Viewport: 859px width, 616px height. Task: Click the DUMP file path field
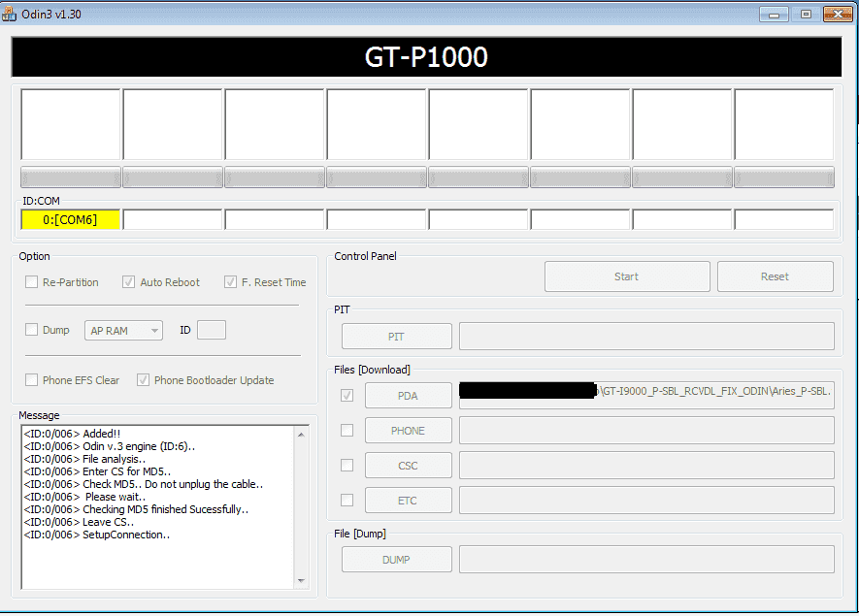pyautogui.click(x=646, y=559)
